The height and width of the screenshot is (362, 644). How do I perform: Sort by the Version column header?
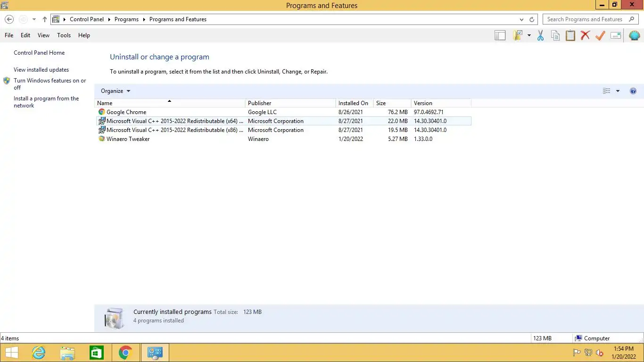point(441,103)
